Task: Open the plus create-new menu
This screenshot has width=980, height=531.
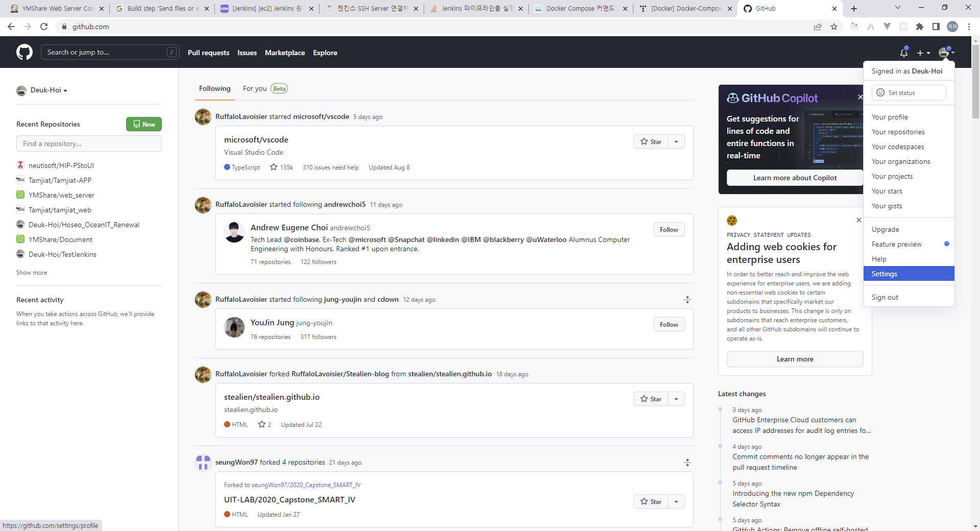Action: click(923, 53)
